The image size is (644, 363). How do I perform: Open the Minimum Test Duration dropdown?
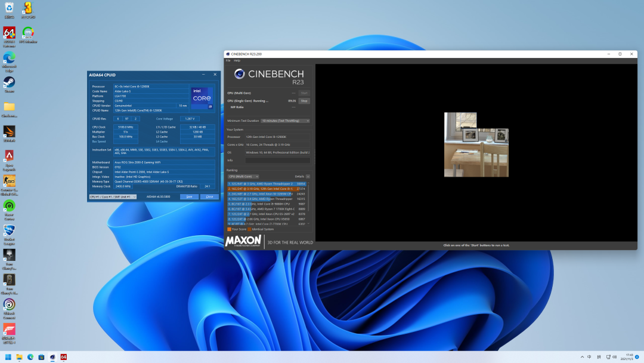tap(286, 121)
